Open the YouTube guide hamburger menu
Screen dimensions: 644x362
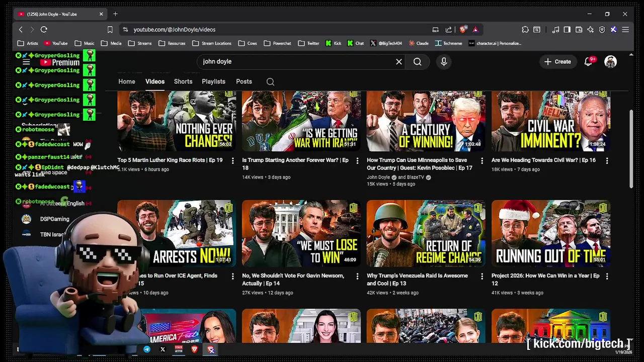[x=26, y=62]
